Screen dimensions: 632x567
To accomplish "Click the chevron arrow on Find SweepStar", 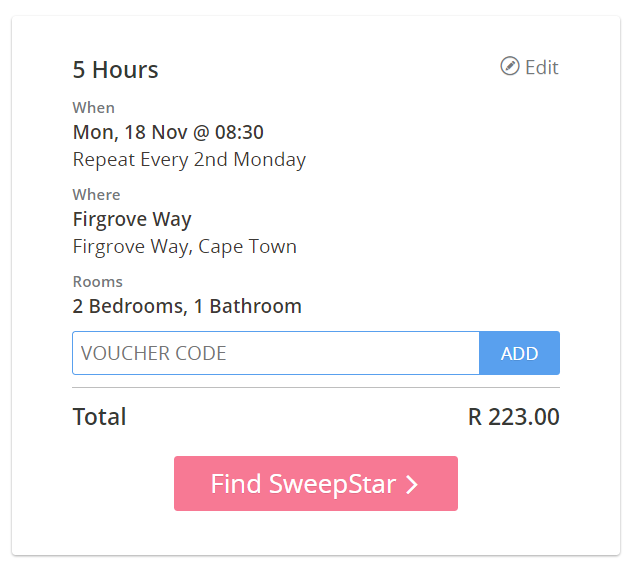I will tap(412, 484).
